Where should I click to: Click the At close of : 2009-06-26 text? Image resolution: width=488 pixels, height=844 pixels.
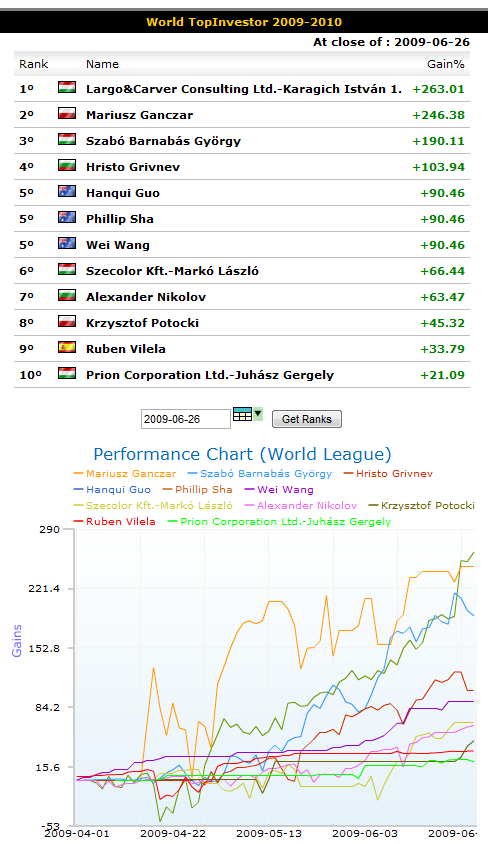[x=392, y=42]
